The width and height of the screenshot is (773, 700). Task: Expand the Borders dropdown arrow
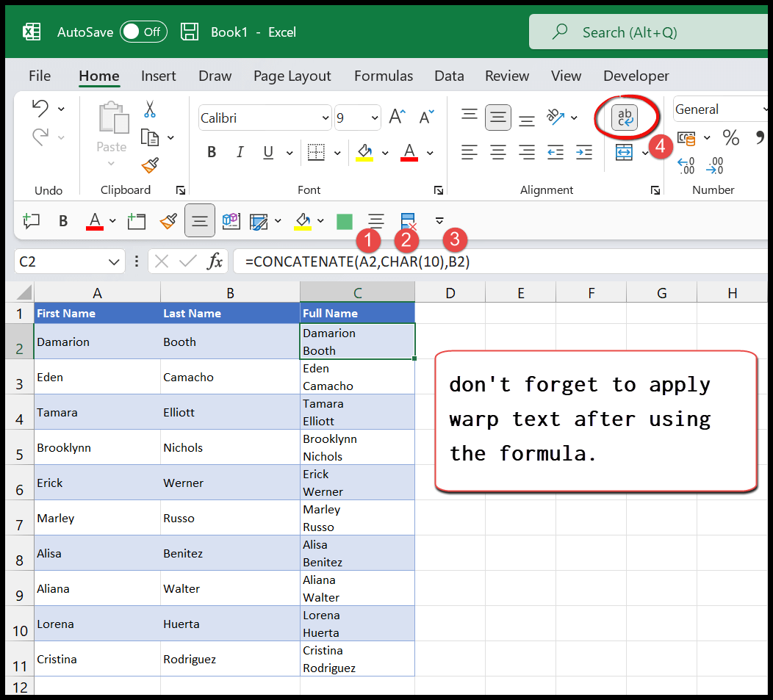point(337,153)
